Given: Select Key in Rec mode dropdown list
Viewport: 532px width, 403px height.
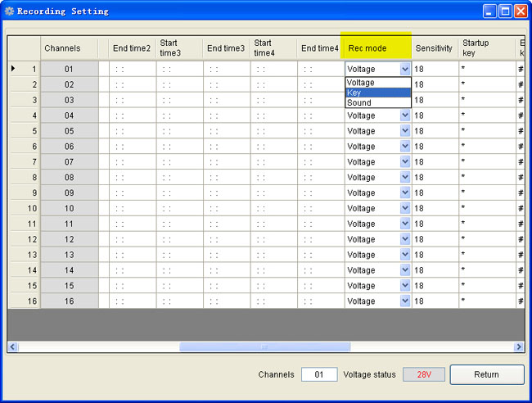Looking at the screenshot, I should coord(377,93).
